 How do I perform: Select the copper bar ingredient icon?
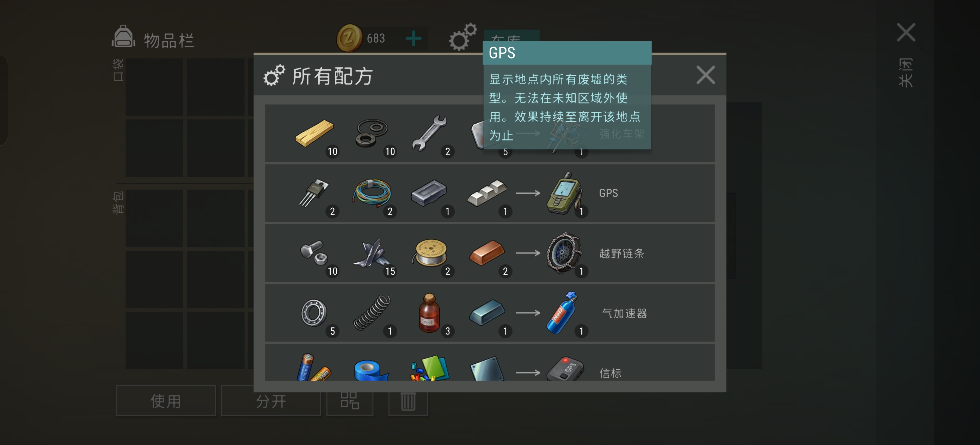[487, 252]
